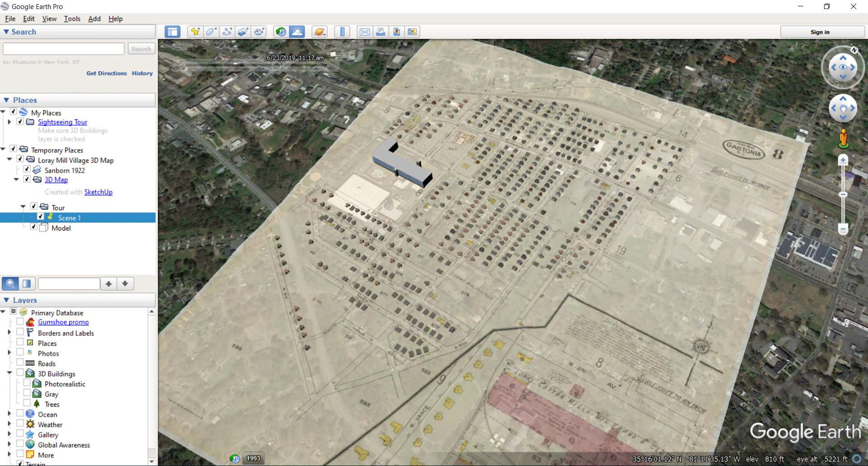Open the View menu
The image size is (868, 466).
click(x=49, y=19)
